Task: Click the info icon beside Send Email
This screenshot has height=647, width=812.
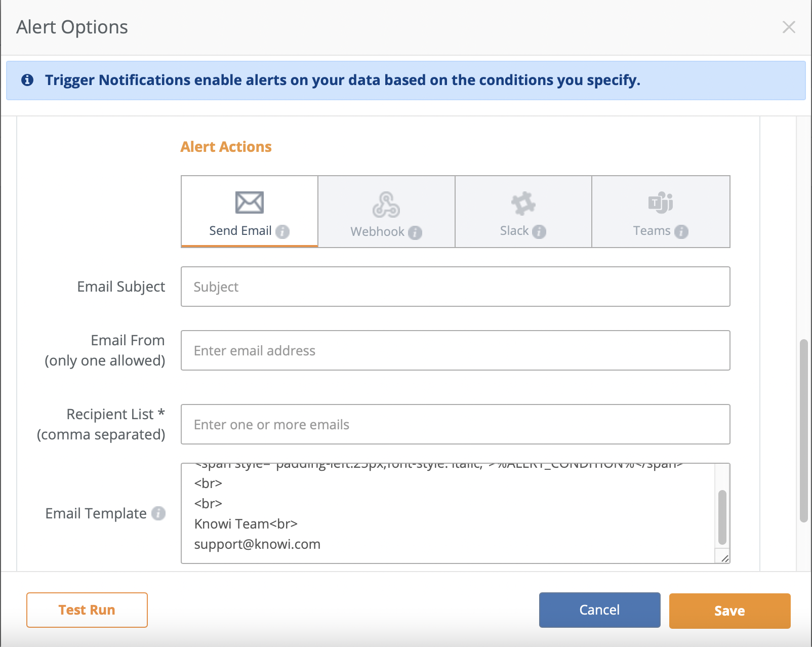Action: pos(283,232)
